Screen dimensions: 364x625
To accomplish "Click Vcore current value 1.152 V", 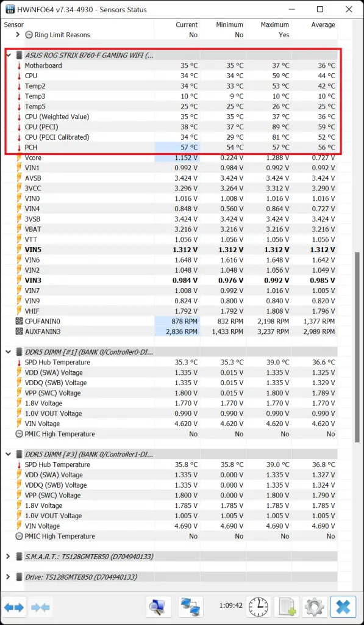I will click(x=185, y=158).
